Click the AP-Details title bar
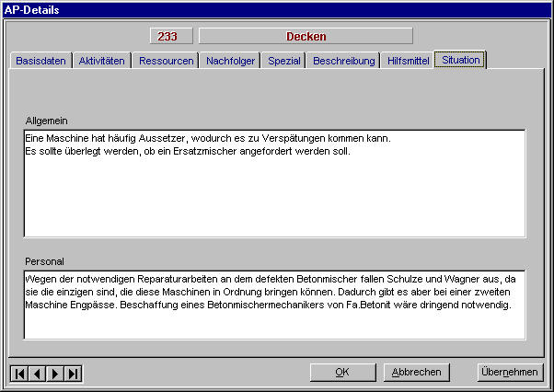 click(x=276, y=8)
